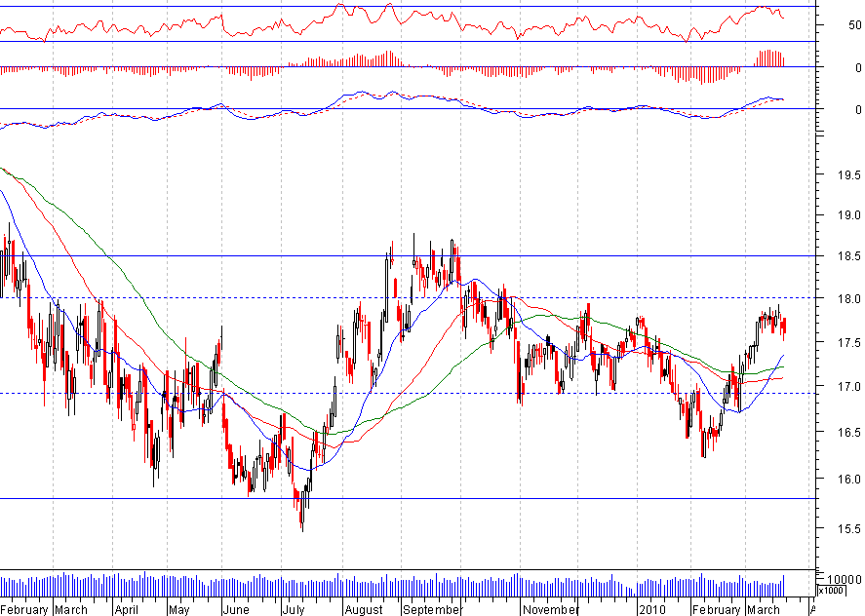Click the 10000 volume axis label
The height and width of the screenshot is (616, 865).
(x=845, y=579)
